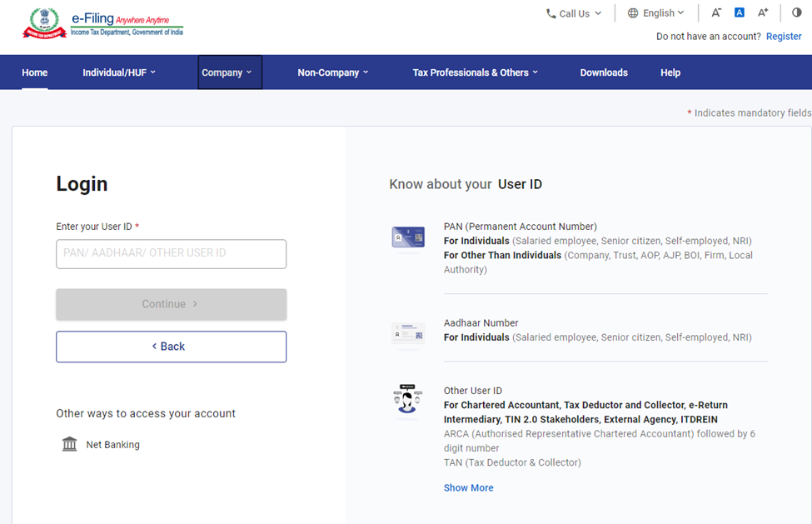The image size is (812, 524).
Task: Increase font size with A+ icon
Action: (x=763, y=12)
